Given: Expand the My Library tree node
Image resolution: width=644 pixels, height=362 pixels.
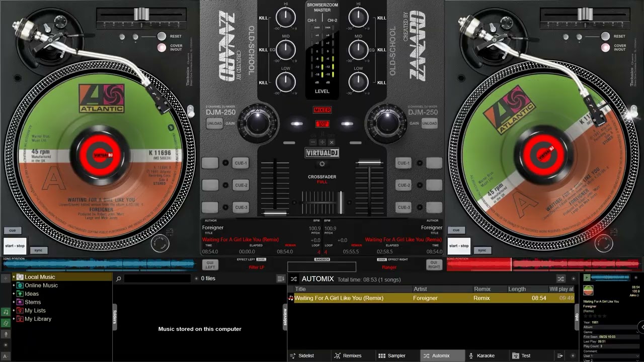Looking at the screenshot, I should 14,319.
